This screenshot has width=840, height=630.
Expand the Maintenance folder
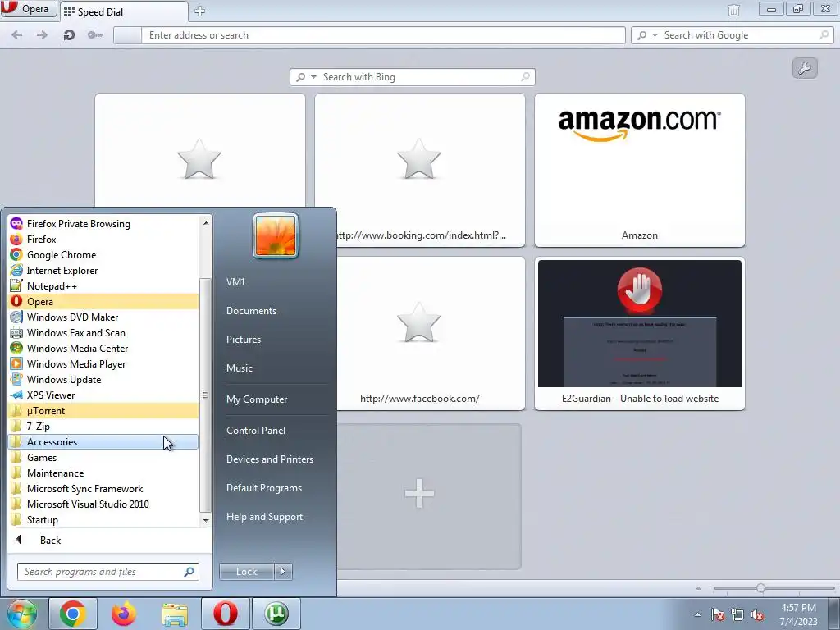point(103,473)
